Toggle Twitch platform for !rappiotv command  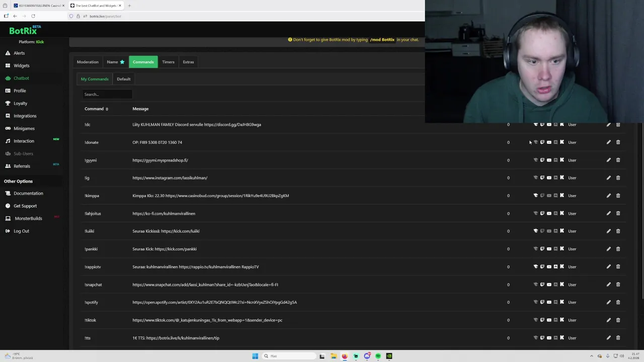click(x=542, y=266)
